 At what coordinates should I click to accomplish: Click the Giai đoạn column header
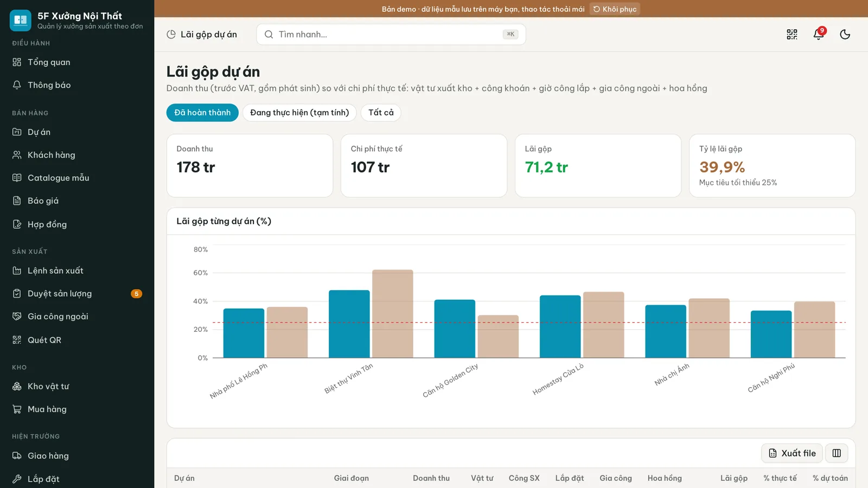(x=352, y=478)
